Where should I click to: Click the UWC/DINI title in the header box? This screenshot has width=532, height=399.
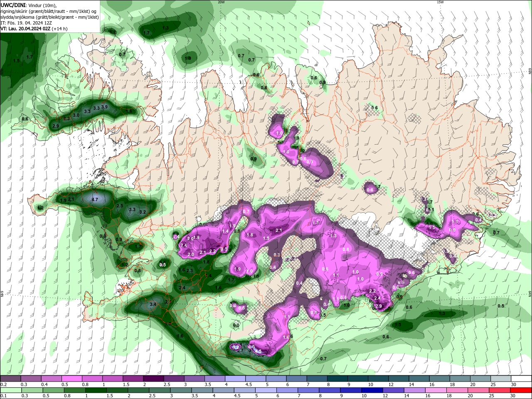point(13,5)
